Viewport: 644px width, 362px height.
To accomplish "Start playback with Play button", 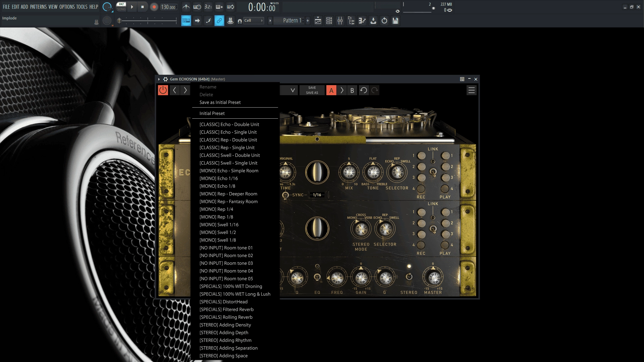I will tap(132, 7).
